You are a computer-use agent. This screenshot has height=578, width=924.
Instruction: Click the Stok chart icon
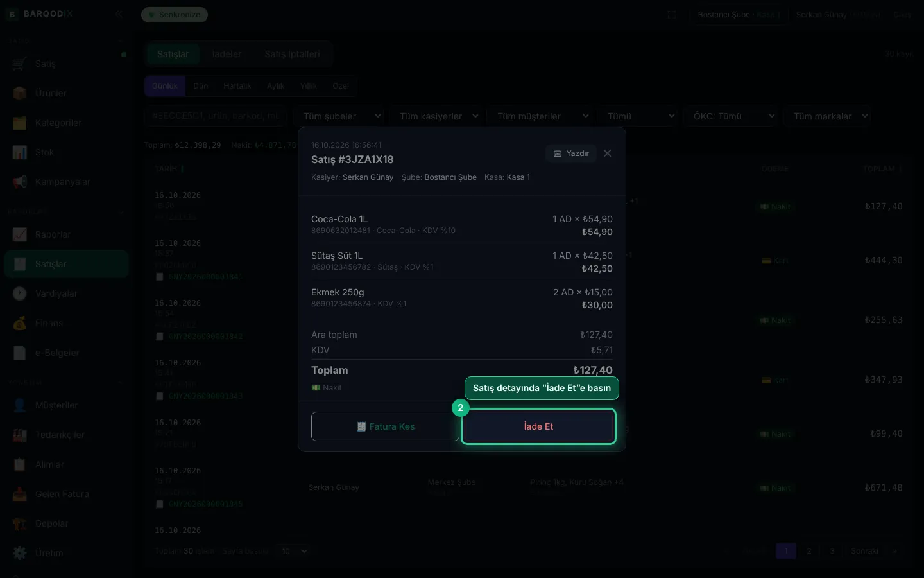[x=19, y=152]
